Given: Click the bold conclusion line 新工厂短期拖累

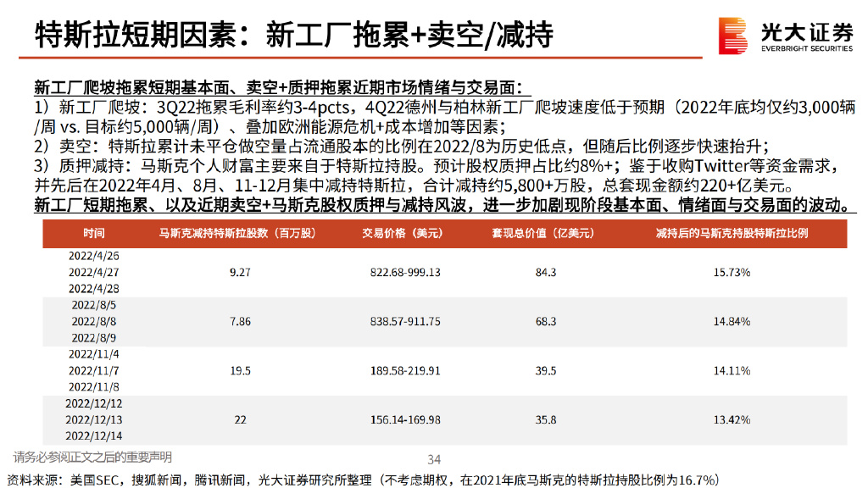Looking at the screenshot, I should click(x=445, y=205).
